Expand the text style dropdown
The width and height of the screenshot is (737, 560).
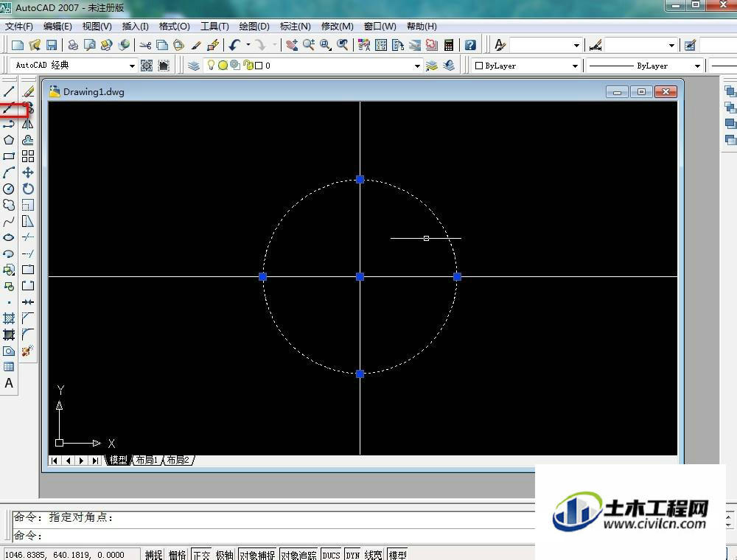tap(576, 45)
